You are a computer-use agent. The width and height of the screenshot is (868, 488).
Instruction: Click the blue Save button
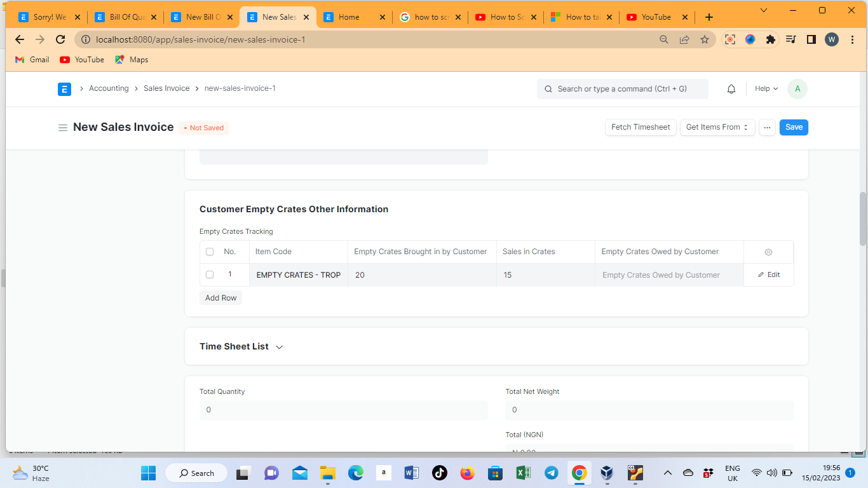pos(794,127)
